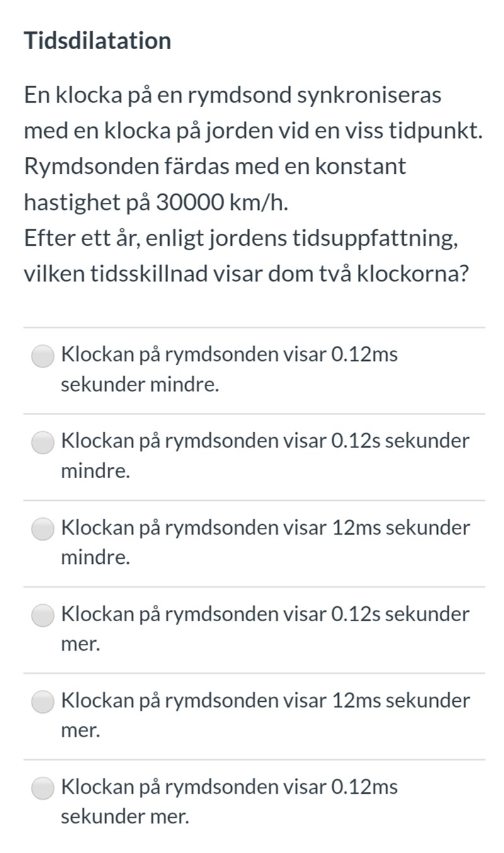Click the line starting "Efter ett år"
The width and height of the screenshot is (504, 853).
pyautogui.click(x=241, y=239)
